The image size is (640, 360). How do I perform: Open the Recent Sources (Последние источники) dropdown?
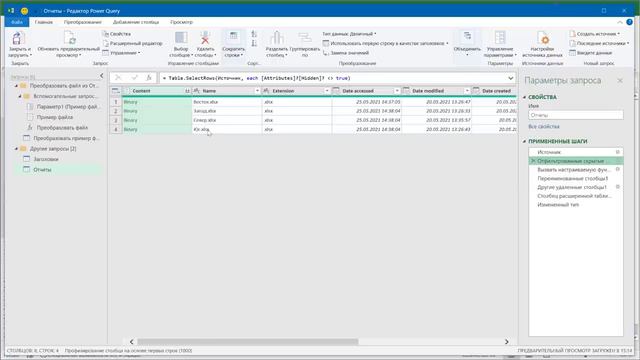click(599, 43)
